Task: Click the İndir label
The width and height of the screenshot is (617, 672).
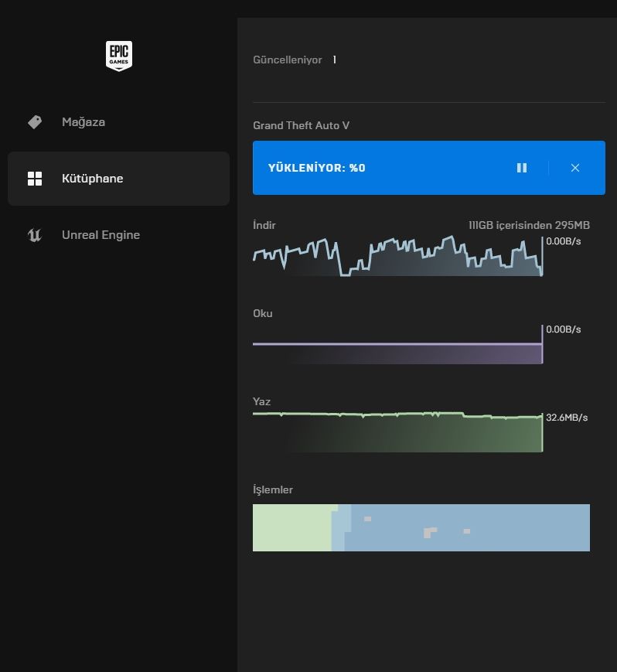Action: [x=264, y=226]
